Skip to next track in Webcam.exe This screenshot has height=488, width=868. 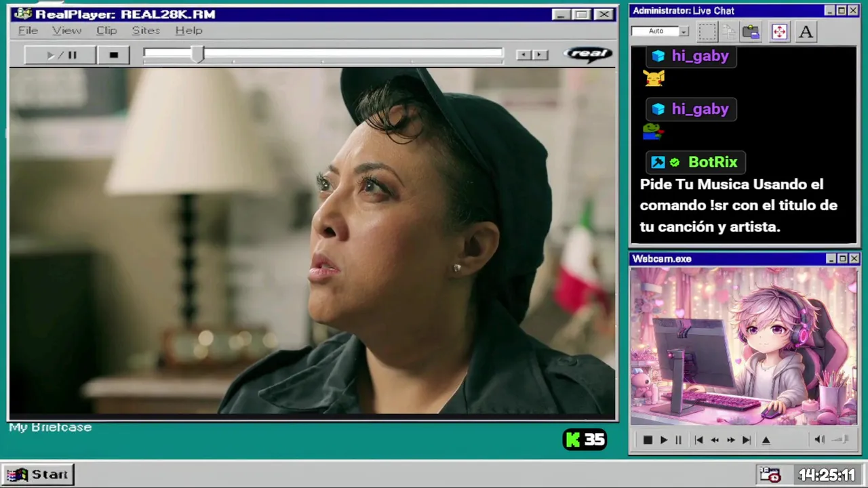pos(746,440)
